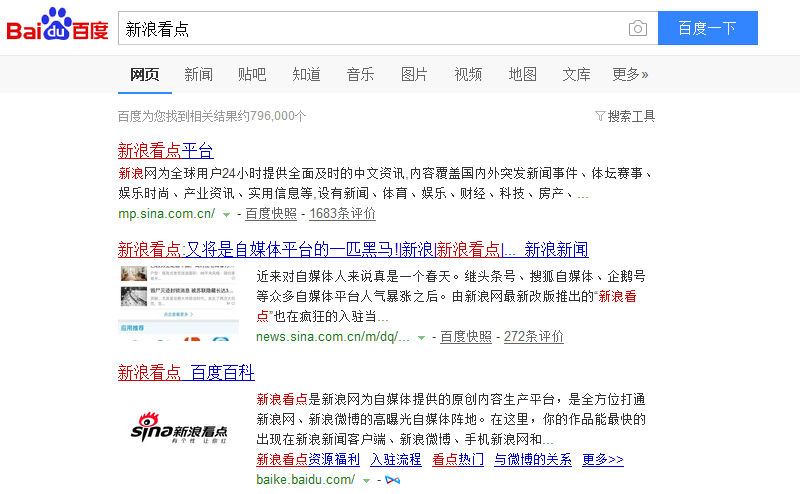Viewport: 800px width, 494px height.
Task: Open the 音乐 tab
Action: pyautogui.click(x=360, y=75)
